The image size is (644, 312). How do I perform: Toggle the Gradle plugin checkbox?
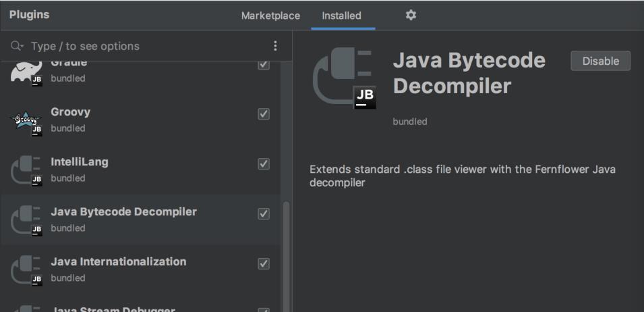pos(264,65)
